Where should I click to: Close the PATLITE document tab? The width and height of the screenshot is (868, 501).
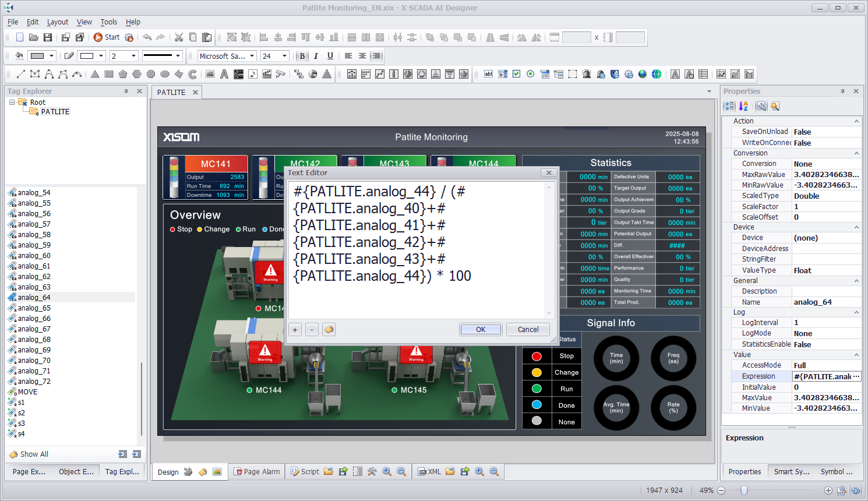tap(195, 92)
